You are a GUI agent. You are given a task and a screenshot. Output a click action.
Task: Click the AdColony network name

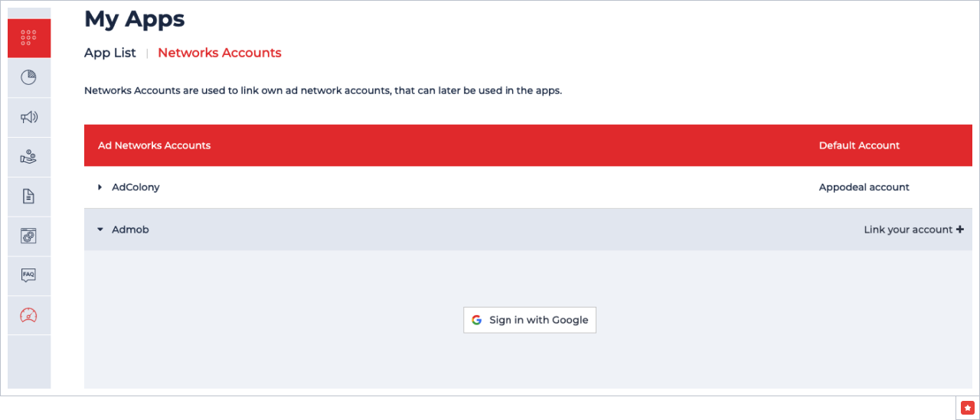136,187
